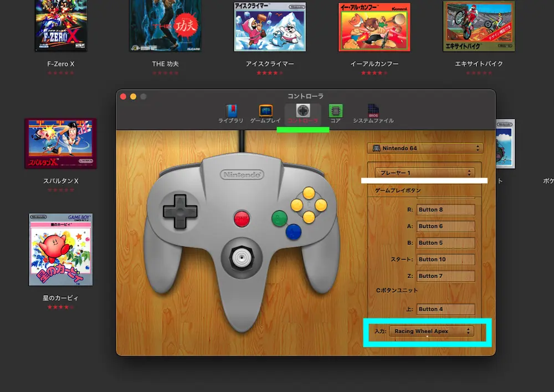554x392 pixels.
Task: Select the エキサイトバイク game cover
Action: [x=479, y=27]
